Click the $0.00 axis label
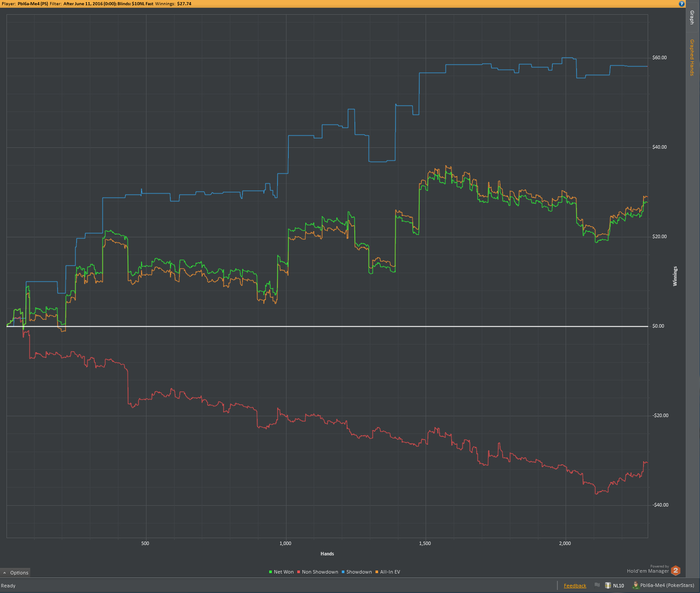The image size is (700, 593). coord(658,326)
